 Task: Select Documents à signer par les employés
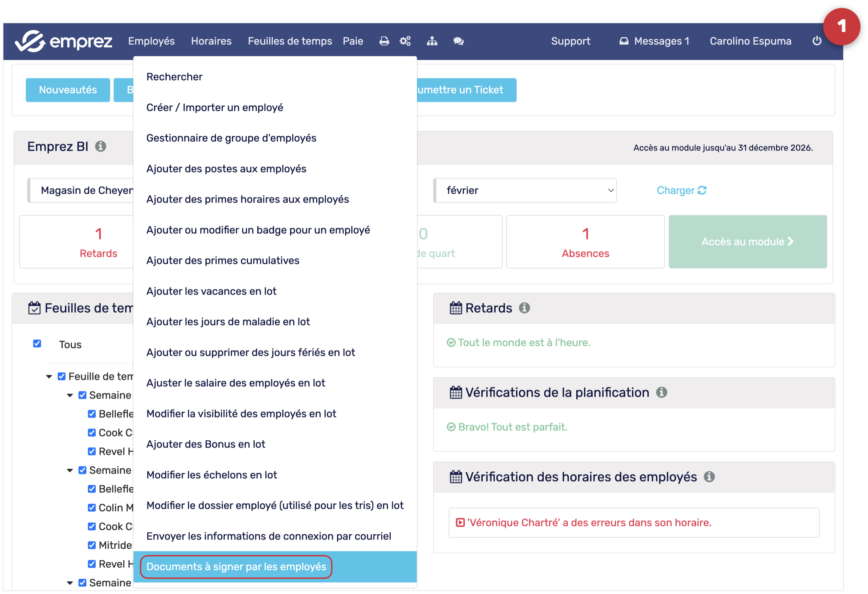236,567
